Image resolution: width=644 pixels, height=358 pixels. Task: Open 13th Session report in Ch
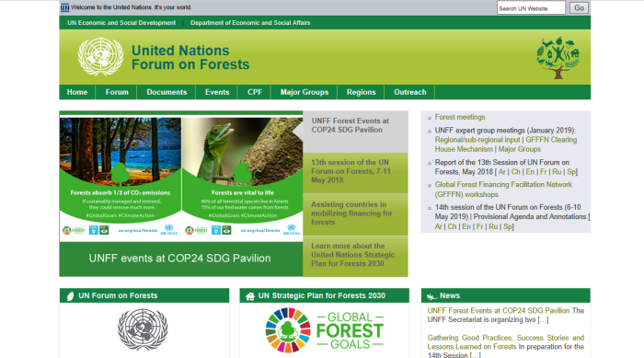(x=516, y=172)
